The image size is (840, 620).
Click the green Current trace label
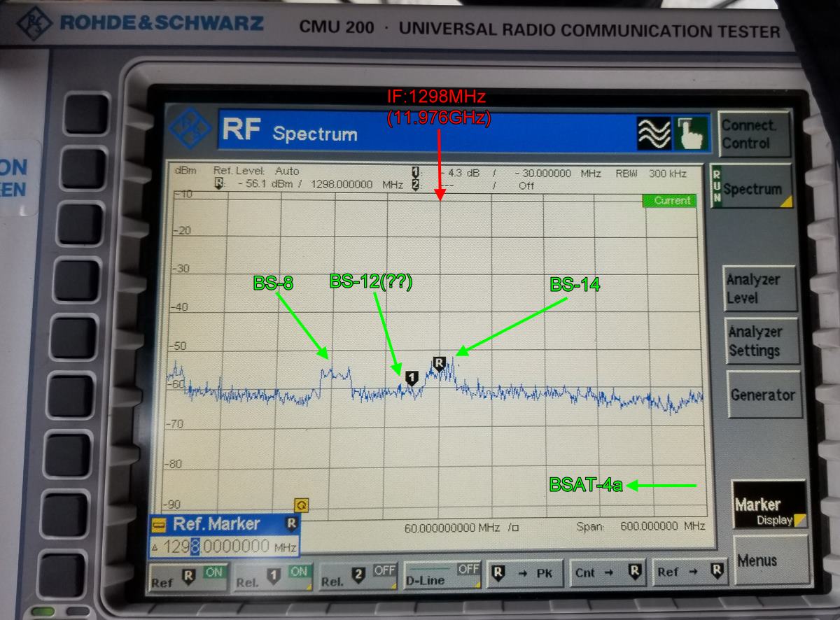coord(671,201)
